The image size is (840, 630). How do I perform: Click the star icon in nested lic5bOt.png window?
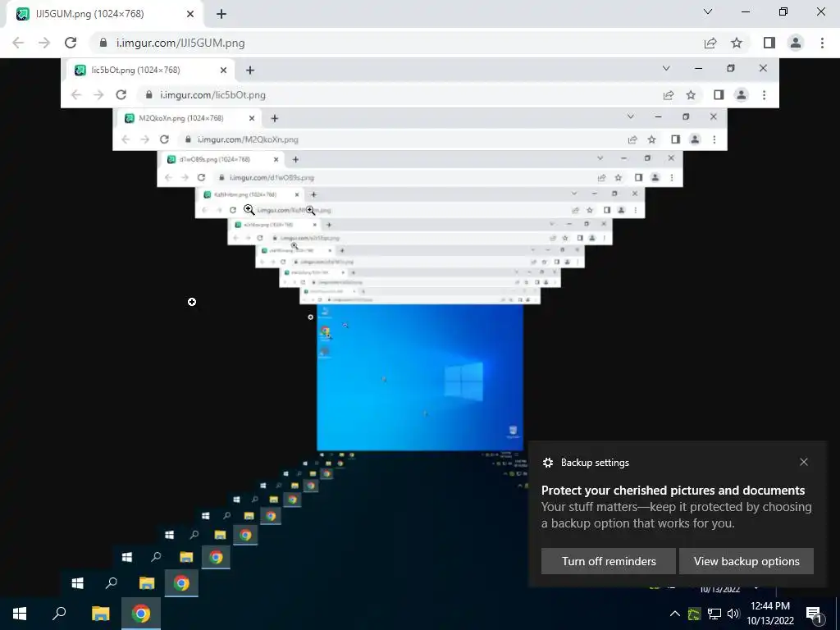click(x=691, y=95)
